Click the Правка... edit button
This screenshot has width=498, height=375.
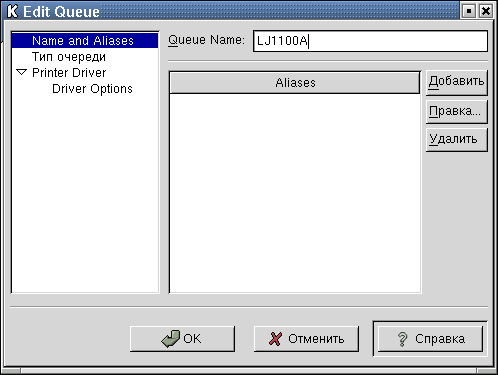[x=456, y=111]
